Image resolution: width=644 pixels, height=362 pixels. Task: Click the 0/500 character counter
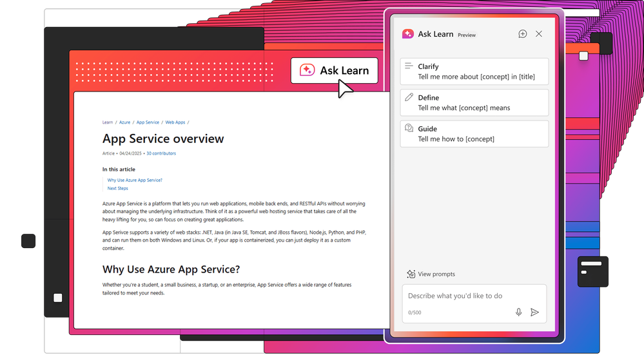[415, 313]
